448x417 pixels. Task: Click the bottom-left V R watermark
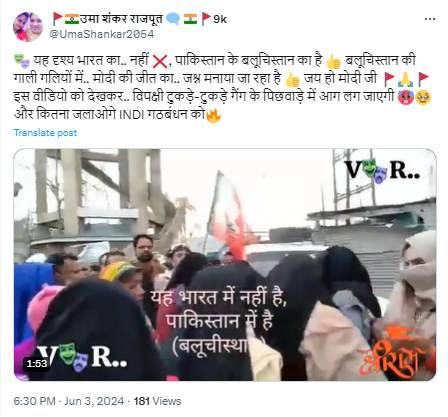[x=82, y=357]
